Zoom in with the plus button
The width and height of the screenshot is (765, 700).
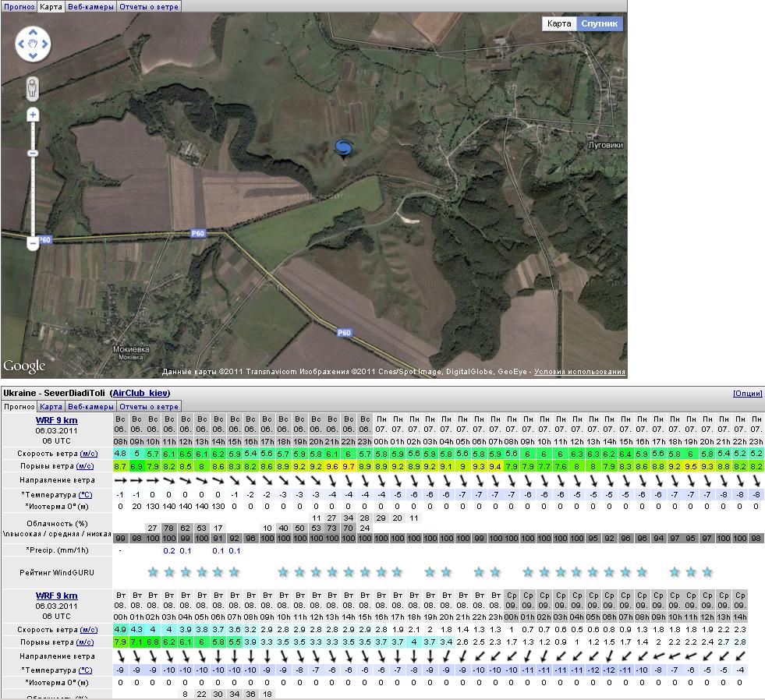tap(33, 115)
